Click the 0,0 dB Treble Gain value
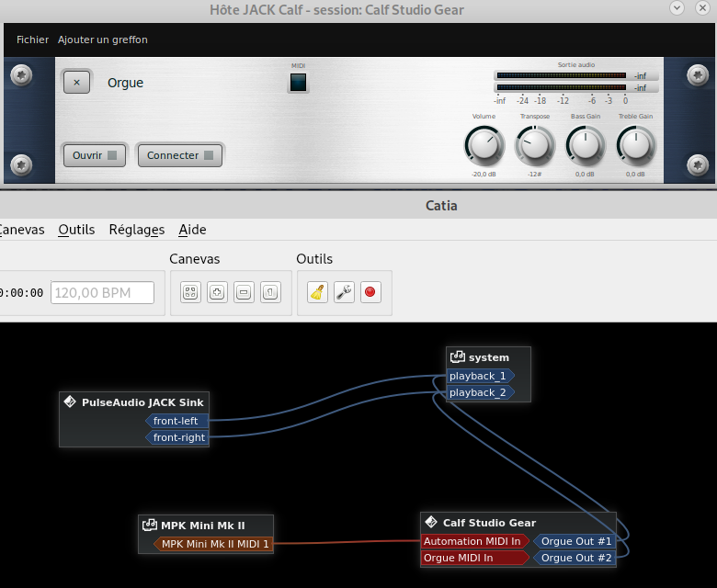The height and width of the screenshot is (588, 717). pyautogui.click(x=635, y=174)
